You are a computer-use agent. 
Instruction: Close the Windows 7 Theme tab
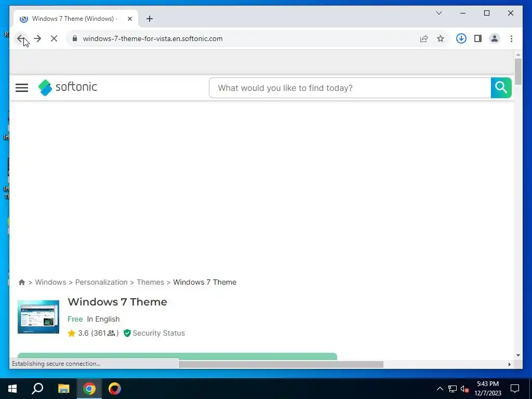[x=129, y=19]
